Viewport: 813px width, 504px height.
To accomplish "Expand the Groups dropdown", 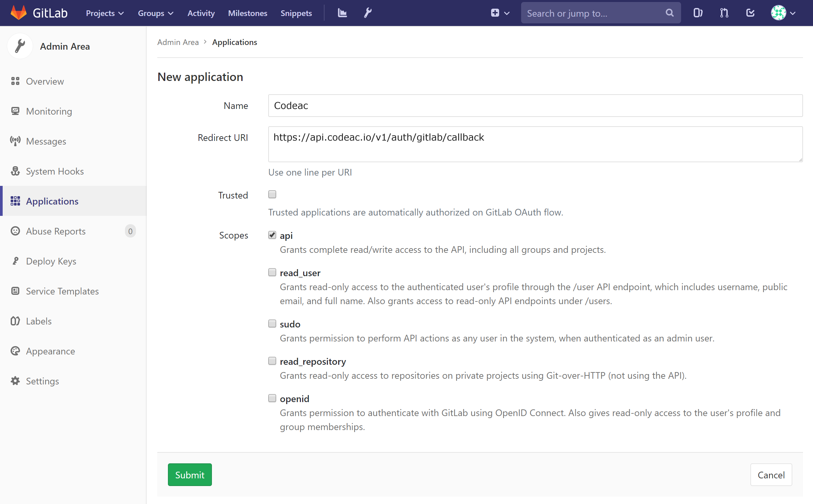I will coord(155,13).
